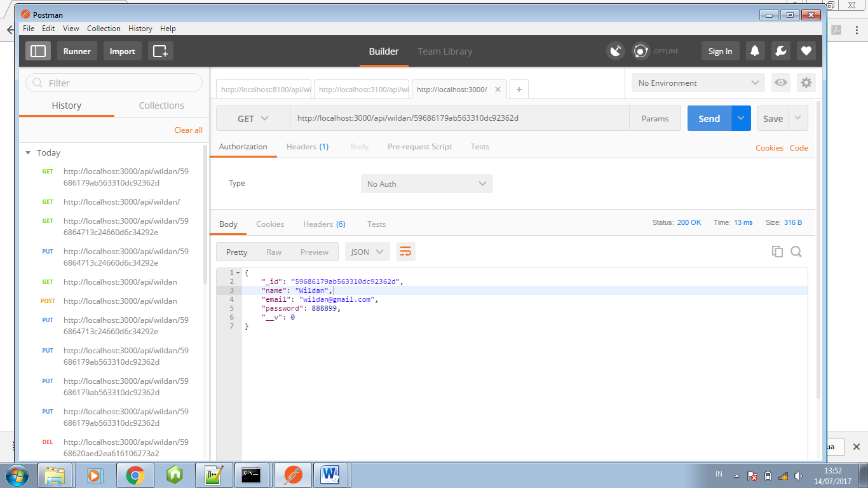Open the Windows Start menu
Image resolution: width=868 pixels, height=488 pixels.
[x=17, y=475]
